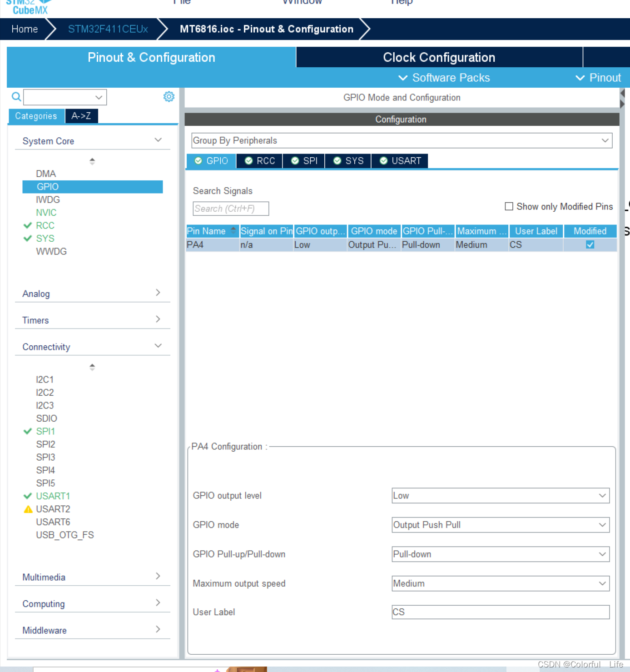Select SPI5 under Connectivity
The width and height of the screenshot is (630, 672).
(x=45, y=483)
